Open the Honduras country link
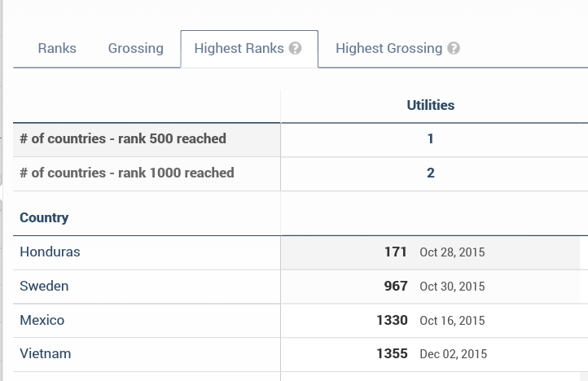This screenshot has width=588, height=381. pos(50,252)
